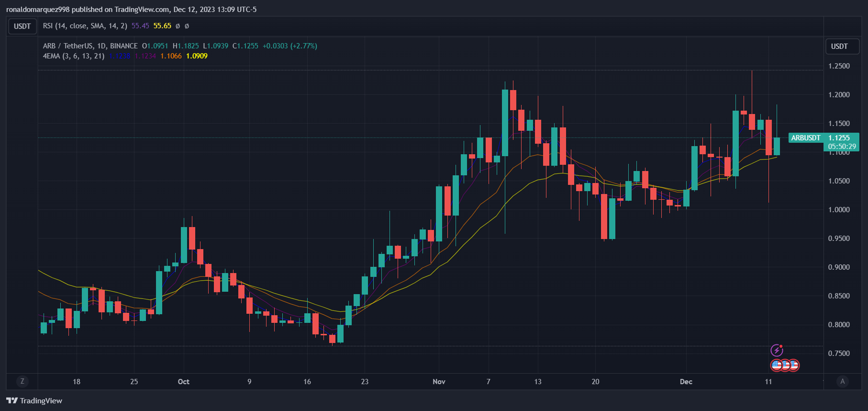The image size is (868, 411).
Task: Click the 1.1500 price axis label
Action: tap(839, 124)
